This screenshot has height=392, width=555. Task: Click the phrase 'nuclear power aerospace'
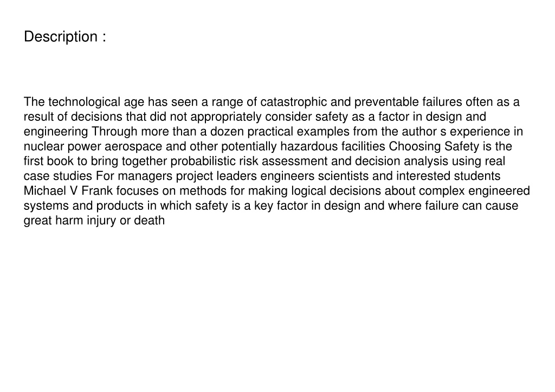click(x=93, y=146)
